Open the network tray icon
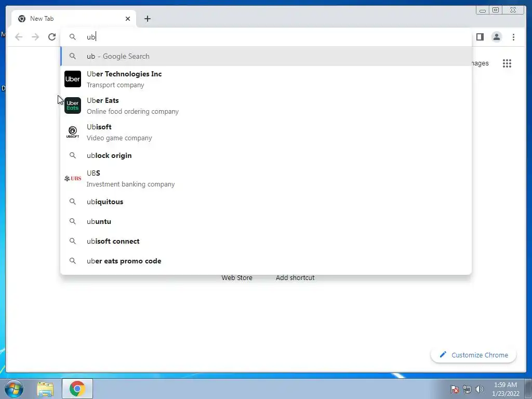 point(467,389)
